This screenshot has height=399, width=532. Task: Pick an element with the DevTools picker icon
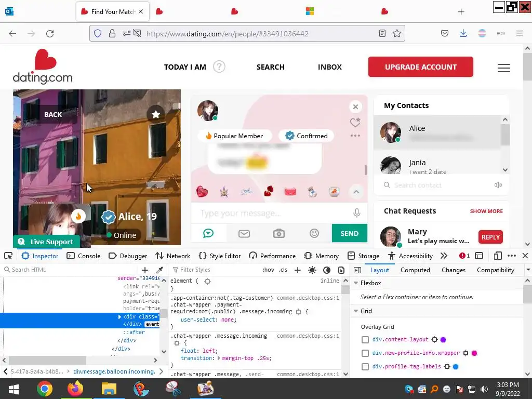coord(8,256)
